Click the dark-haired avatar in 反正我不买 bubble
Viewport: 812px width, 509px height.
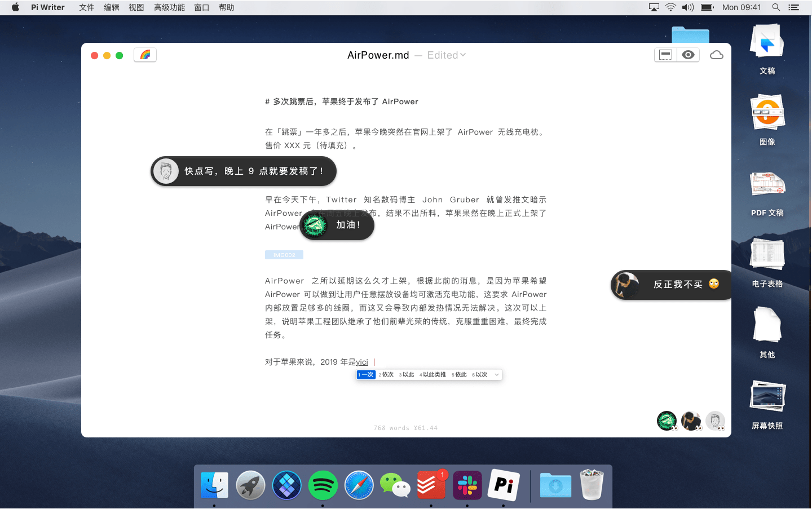click(626, 285)
